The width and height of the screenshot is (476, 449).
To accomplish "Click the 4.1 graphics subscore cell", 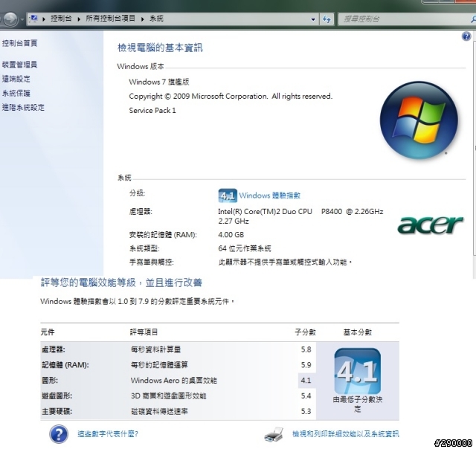I will tap(307, 381).
